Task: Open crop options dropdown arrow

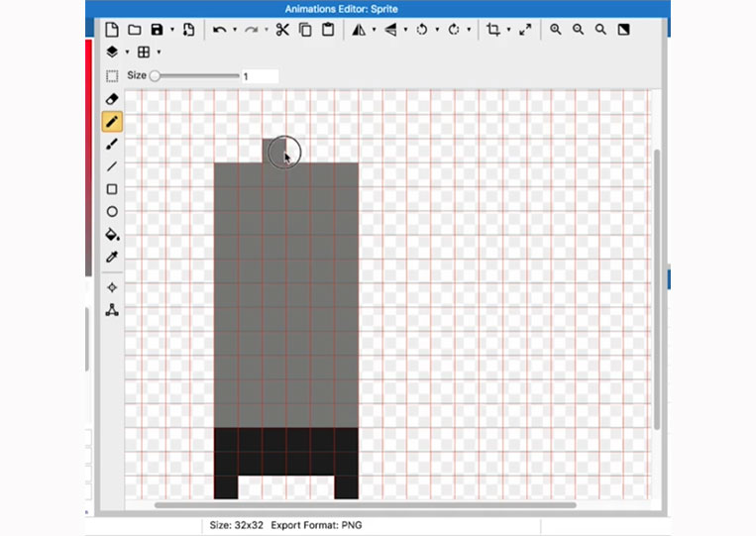Action: click(508, 30)
